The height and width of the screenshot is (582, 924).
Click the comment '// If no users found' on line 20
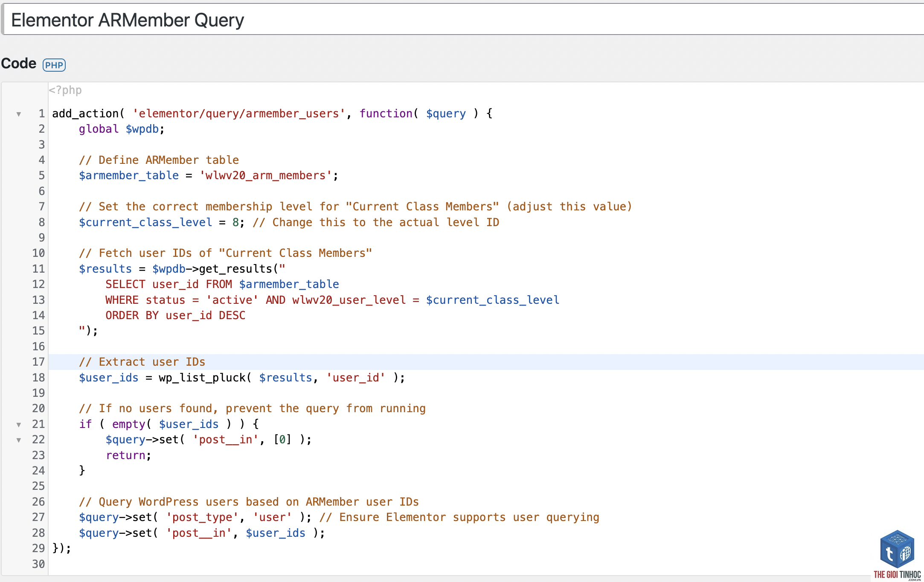(148, 408)
